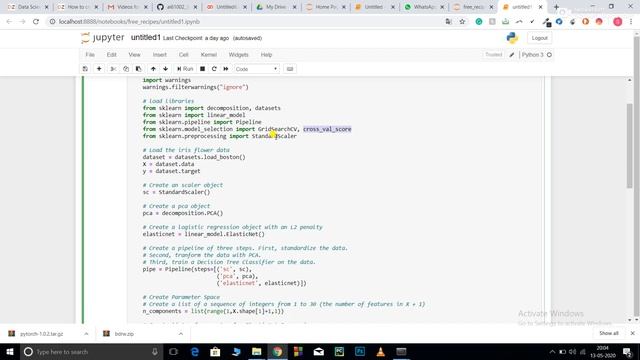Open the View menu
Screen dimensions: 640x360
[134, 55]
